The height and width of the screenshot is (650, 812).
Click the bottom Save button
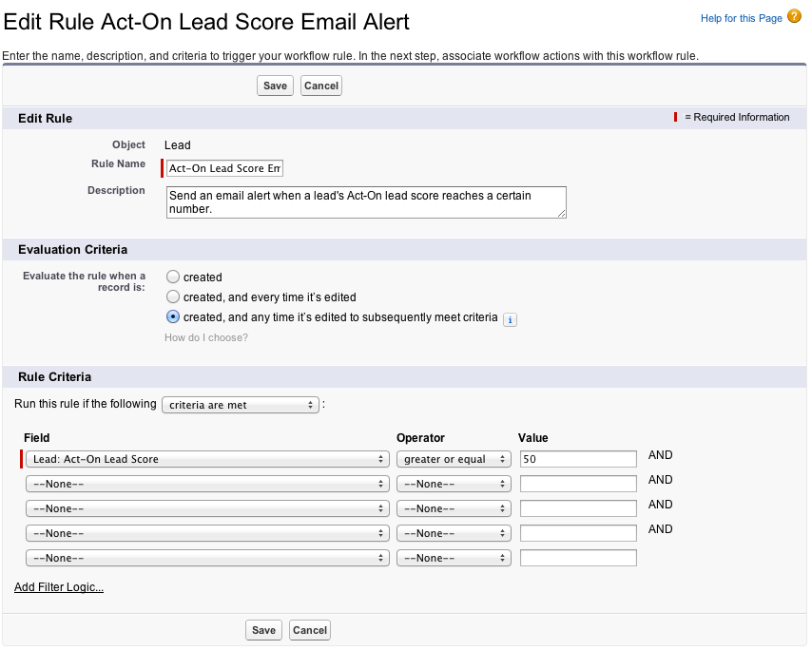(x=263, y=630)
